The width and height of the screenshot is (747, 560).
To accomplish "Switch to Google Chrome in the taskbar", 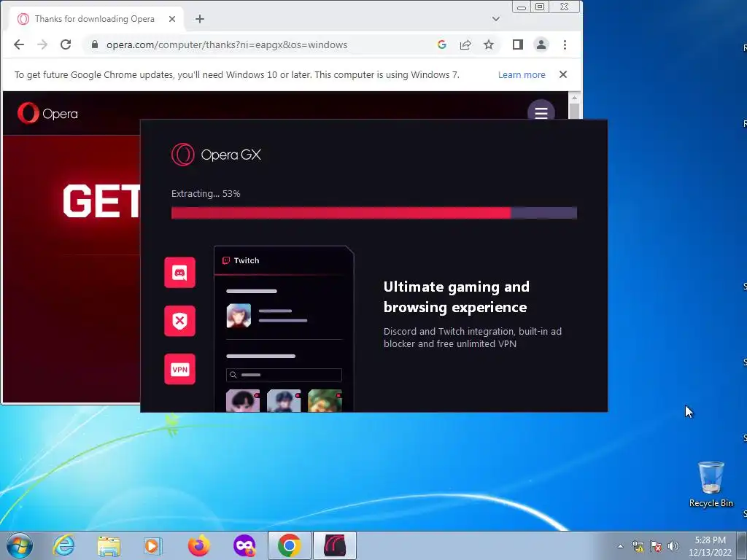I will pos(289,545).
